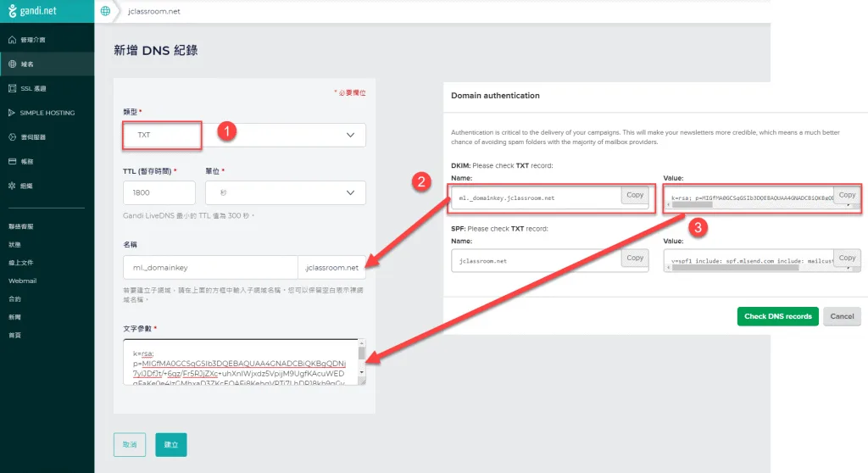868x473 pixels.
Task: Open the 單位 unit dropdown
Action: point(285,192)
